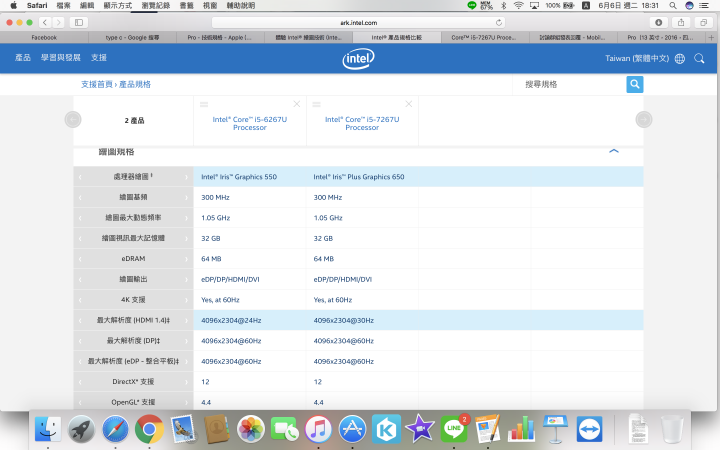Click right chevron on eDRAM row
Viewport: 720px width, 450px height.
186,259
